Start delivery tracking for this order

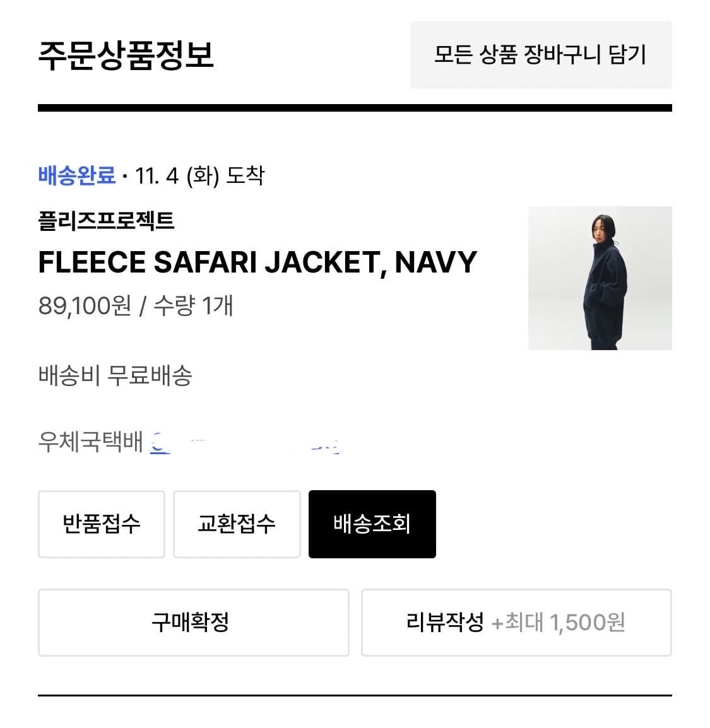coord(372,524)
